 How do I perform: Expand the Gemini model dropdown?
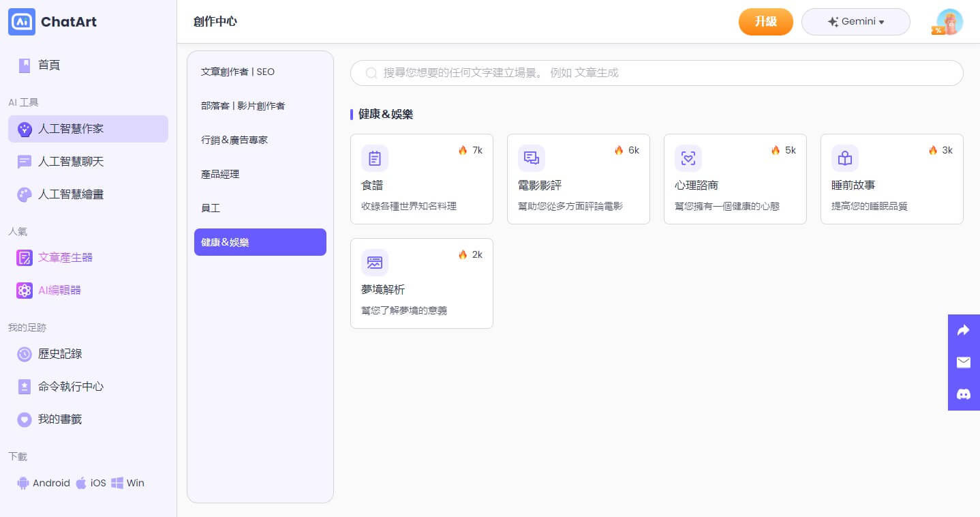pyautogui.click(x=856, y=22)
